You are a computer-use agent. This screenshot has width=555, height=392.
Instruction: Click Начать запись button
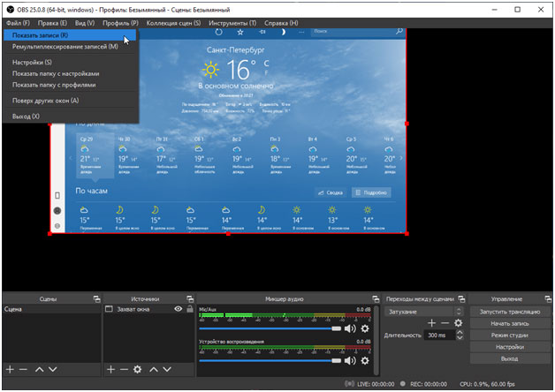(x=510, y=323)
